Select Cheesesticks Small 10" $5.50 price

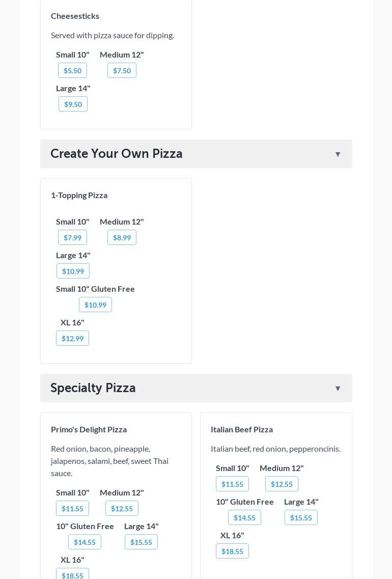[x=72, y=71]
